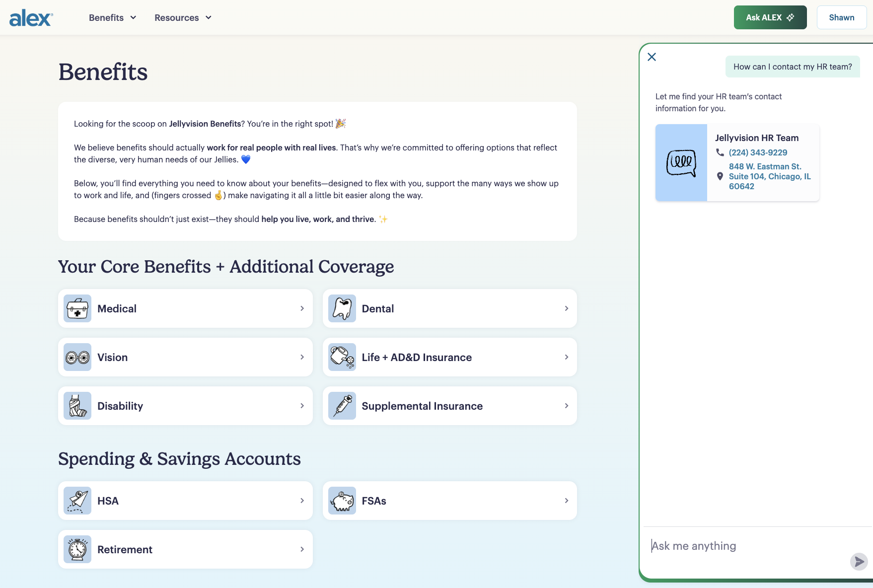The width and height of the screenshot is (873, 588).
Task: Expand the Resources navigation dropdown
Action: (183, 18)
